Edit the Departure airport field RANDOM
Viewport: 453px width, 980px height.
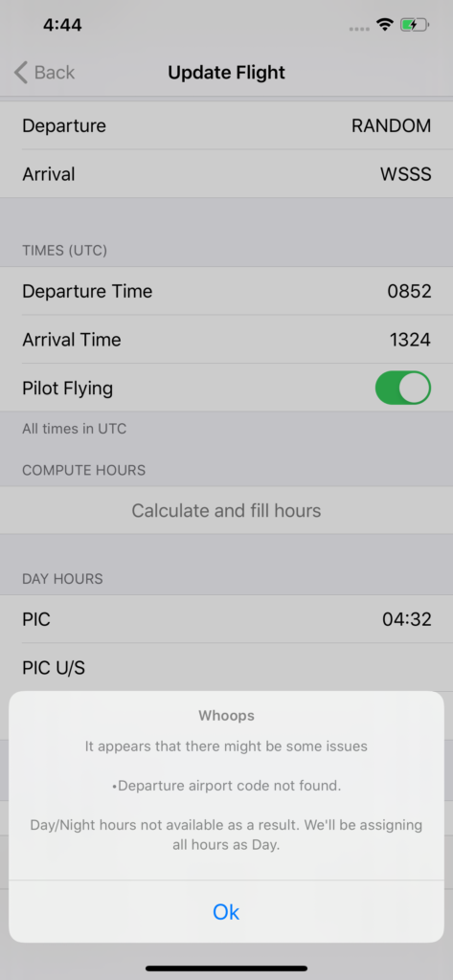tap(391, 125)
